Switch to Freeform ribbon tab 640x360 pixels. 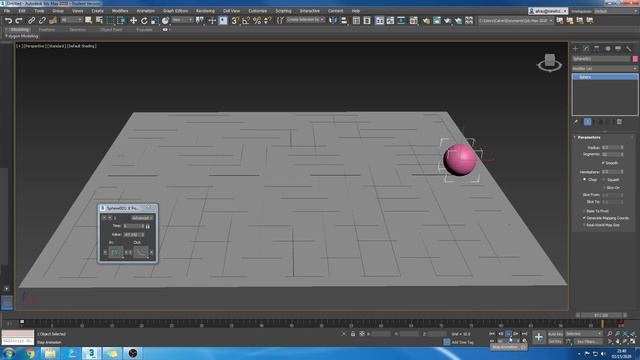47,30
